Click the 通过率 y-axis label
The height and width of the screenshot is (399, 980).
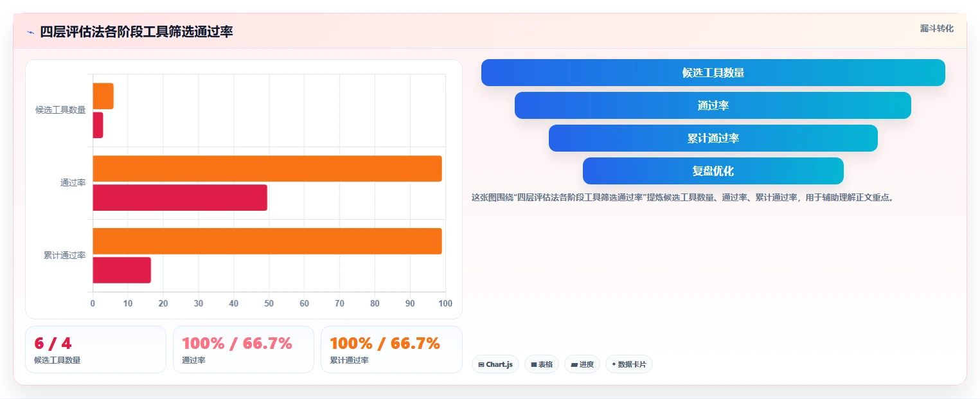pos(73,182)
